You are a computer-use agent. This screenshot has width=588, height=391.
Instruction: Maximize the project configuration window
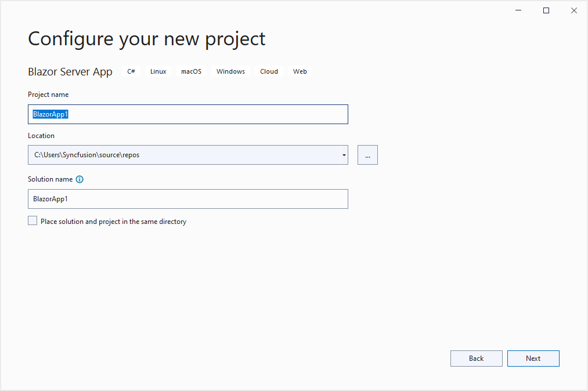[x=546, y=10]
